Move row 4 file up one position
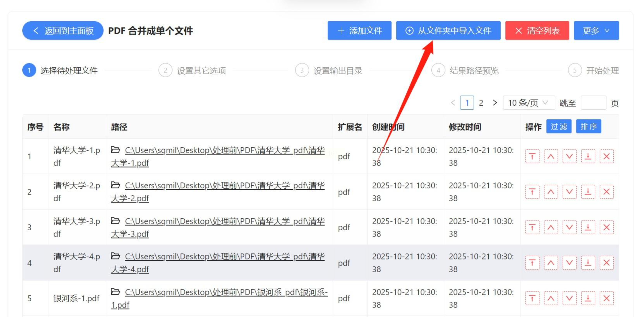The width and height of the screenshot is (644, 317). tap(551, 263)
